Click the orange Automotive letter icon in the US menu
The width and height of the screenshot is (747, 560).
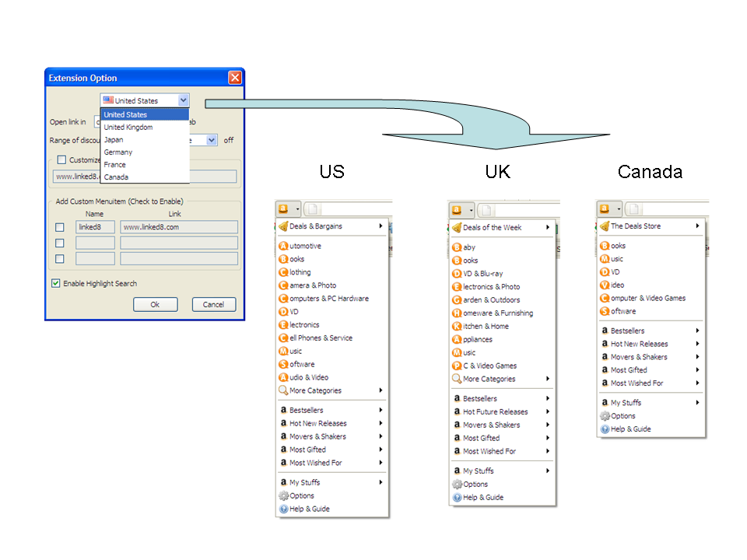coord(283,246)
